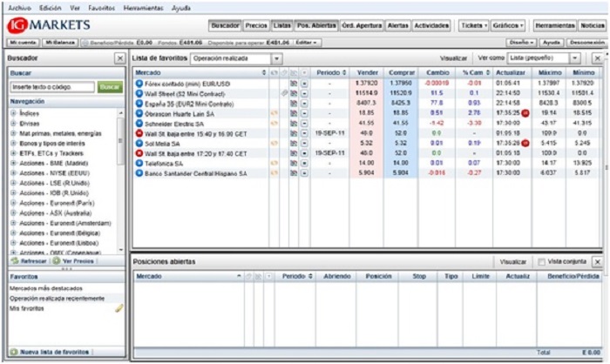Click blue market icon beside Schneider Electric SA

[x=139, y=124]
